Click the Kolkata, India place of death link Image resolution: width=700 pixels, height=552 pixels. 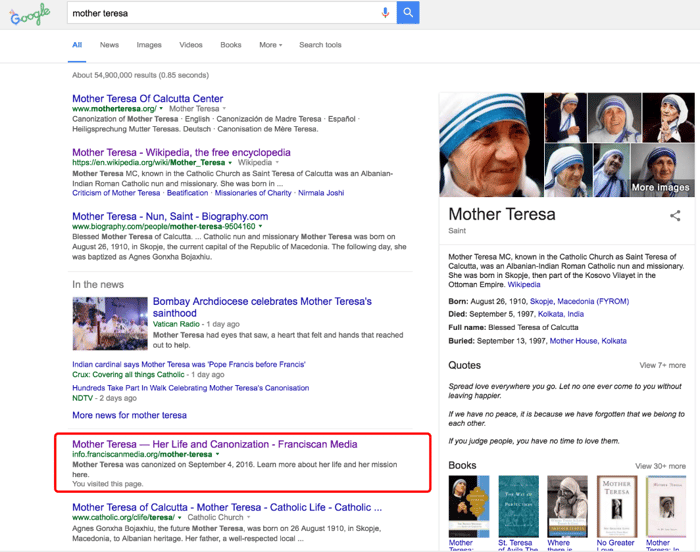[561, 314]
